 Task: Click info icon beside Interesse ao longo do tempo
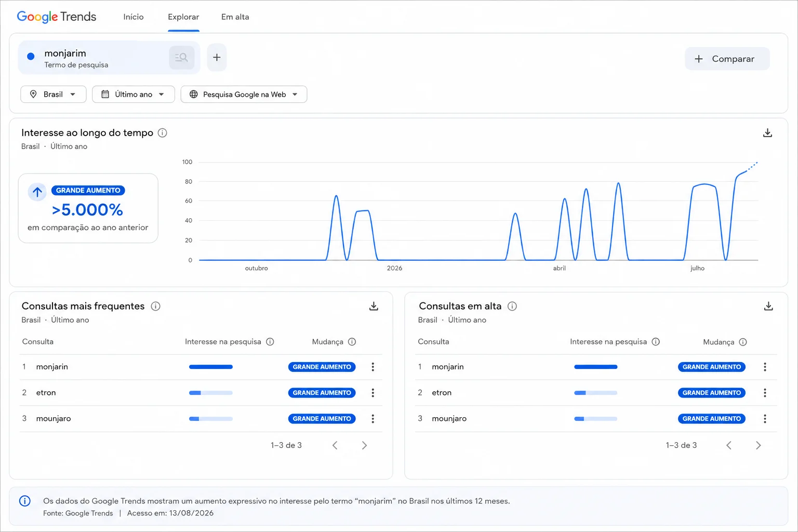(x=162, y=132)
